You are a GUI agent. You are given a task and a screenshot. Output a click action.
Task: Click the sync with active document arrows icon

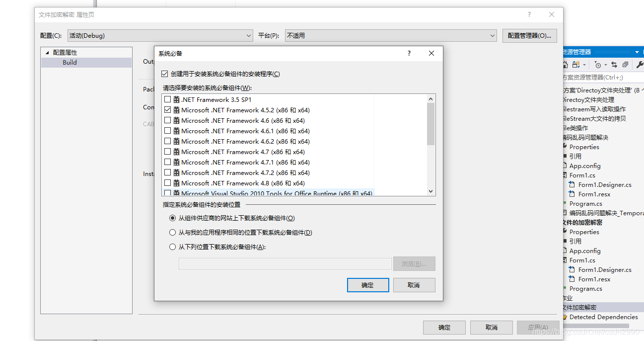point(614,65)
